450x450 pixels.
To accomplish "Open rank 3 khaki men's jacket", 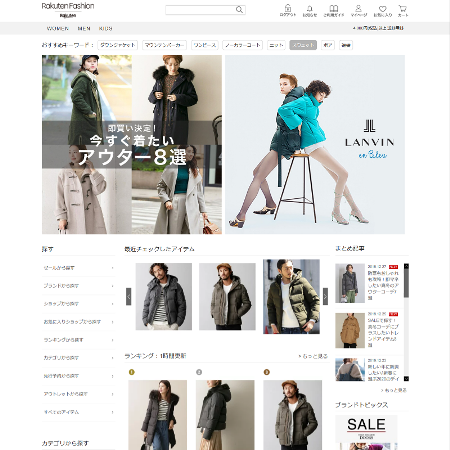I will (293, 415).
